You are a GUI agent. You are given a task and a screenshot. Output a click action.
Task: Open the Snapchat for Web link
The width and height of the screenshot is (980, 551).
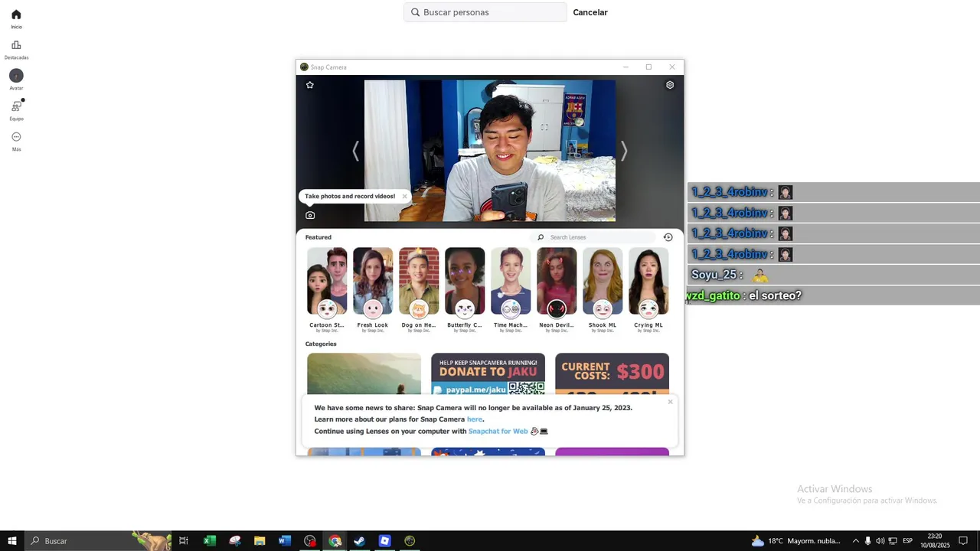click(x=498, y=432)
